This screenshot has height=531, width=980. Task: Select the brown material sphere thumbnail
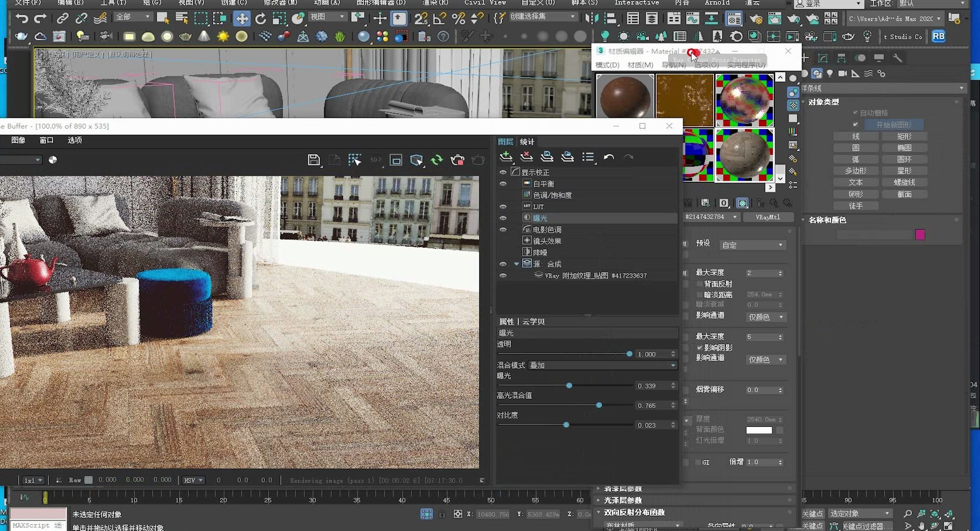pos(625,98)
